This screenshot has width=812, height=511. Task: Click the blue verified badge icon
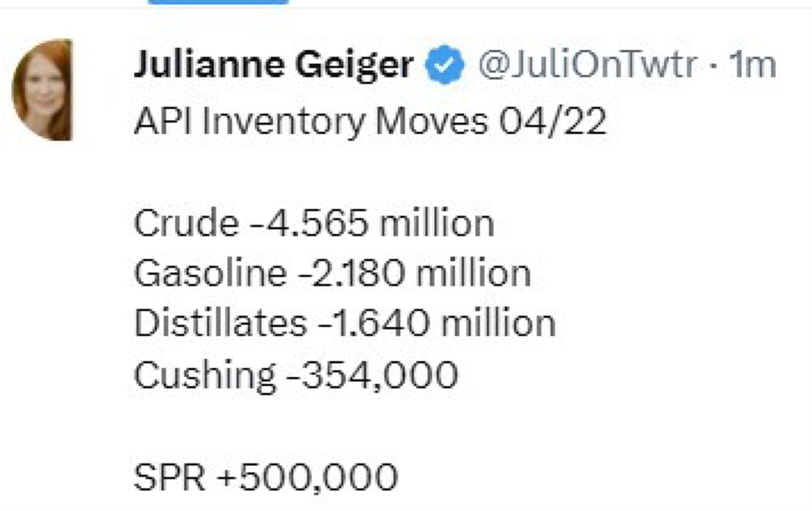coord(446,67)
